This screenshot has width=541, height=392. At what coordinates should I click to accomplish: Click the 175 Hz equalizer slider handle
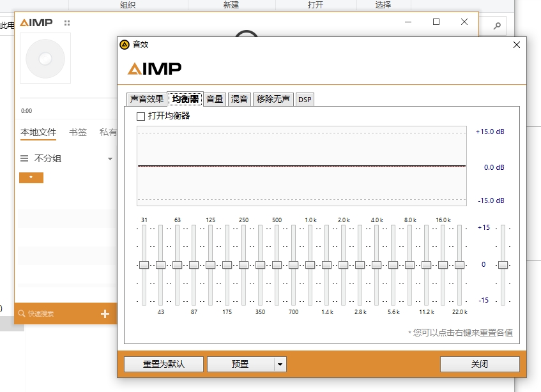coord(227,265)
